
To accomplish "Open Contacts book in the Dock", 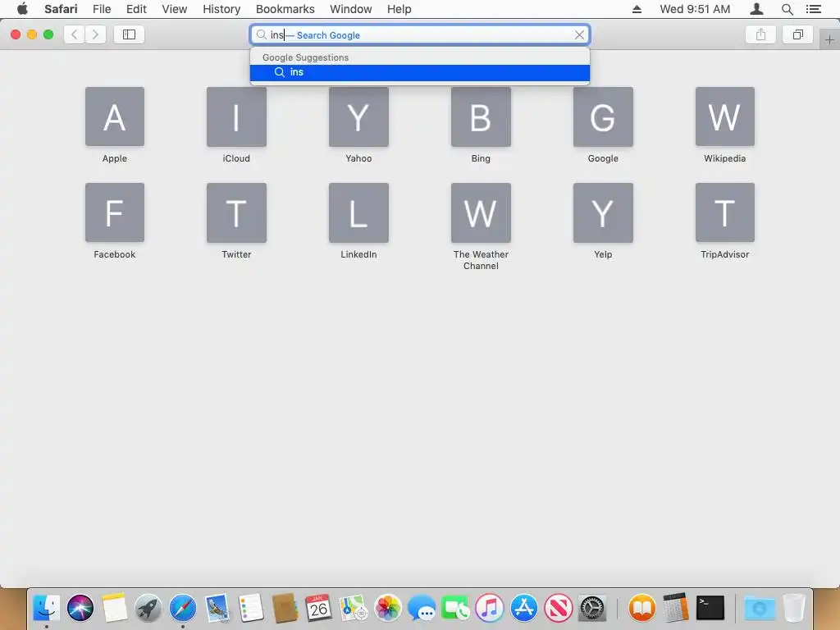I will tap(285, 608).
